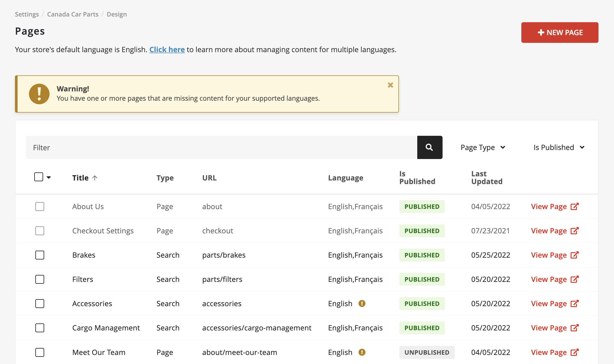Click the large warning exclamation icon
Image resolution: width=614 pixels, height=364 pixels.
[x=39, y=94]
